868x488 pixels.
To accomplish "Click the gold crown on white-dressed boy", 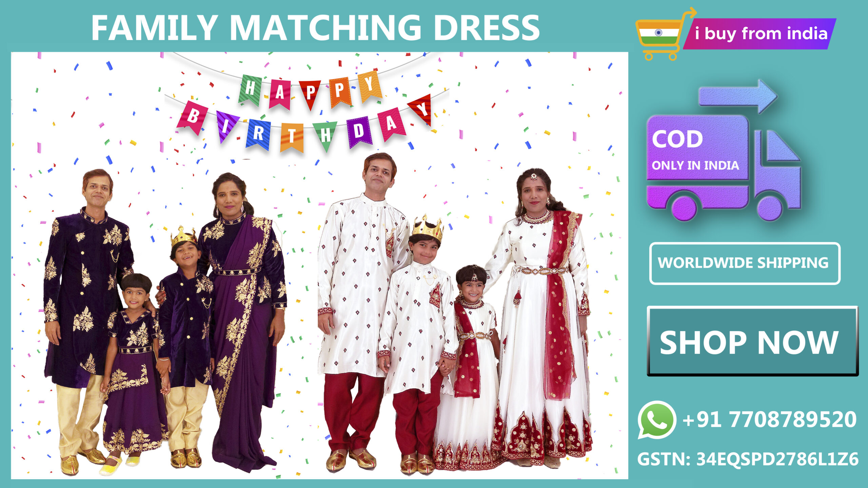I will (x=428, y=228).
